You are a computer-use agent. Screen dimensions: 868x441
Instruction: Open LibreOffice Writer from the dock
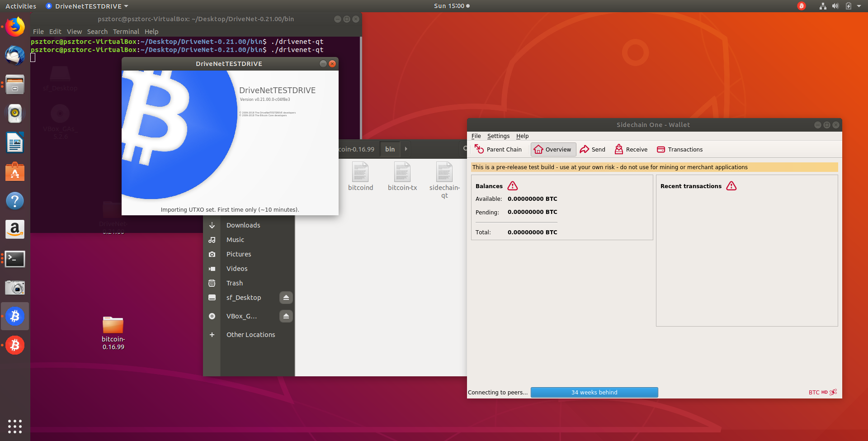coord(15,143)
